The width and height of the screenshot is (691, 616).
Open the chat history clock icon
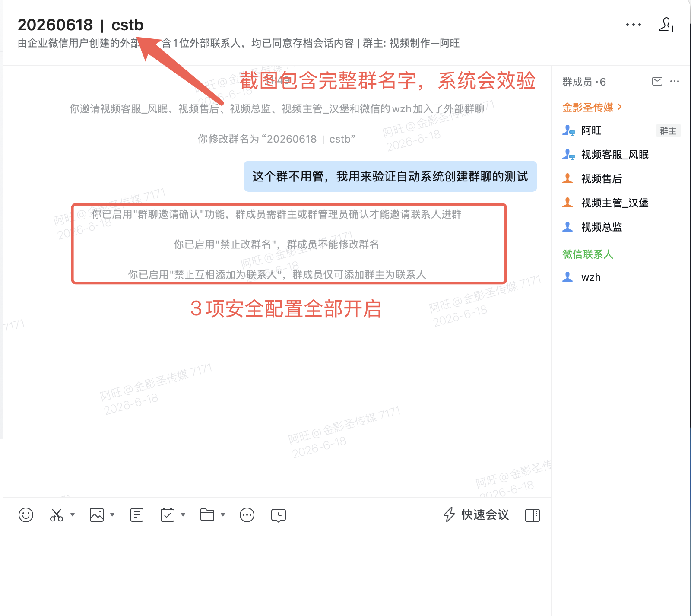click(279, 515)
